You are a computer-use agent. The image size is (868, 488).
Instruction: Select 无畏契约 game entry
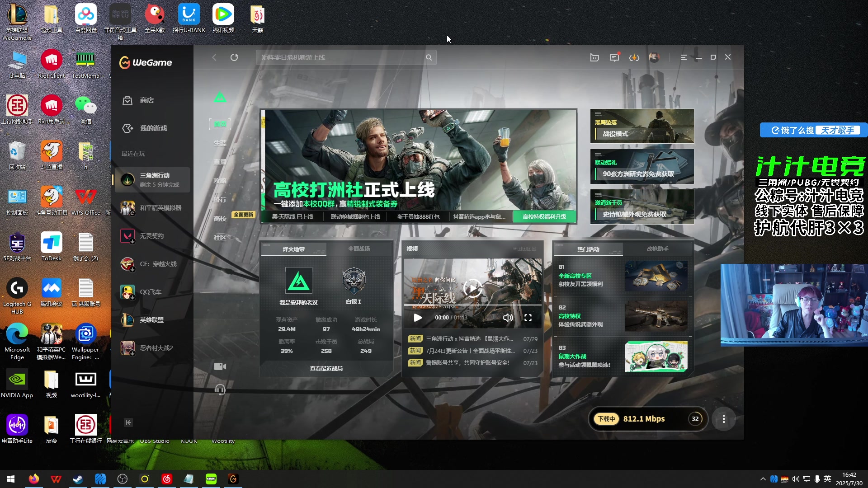coord(152,236)
